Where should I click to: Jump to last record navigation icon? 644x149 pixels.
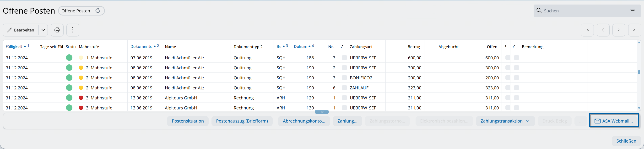(x=634, y=30)
